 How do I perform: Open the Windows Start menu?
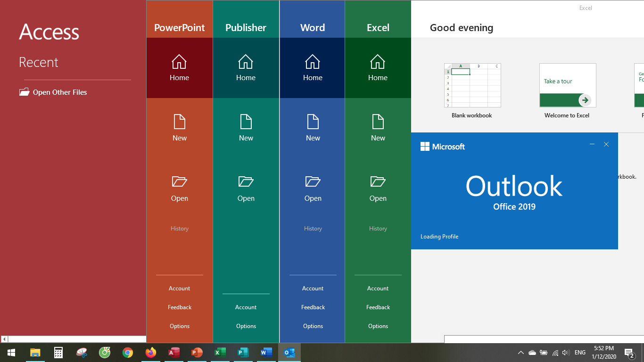(11, 353)
